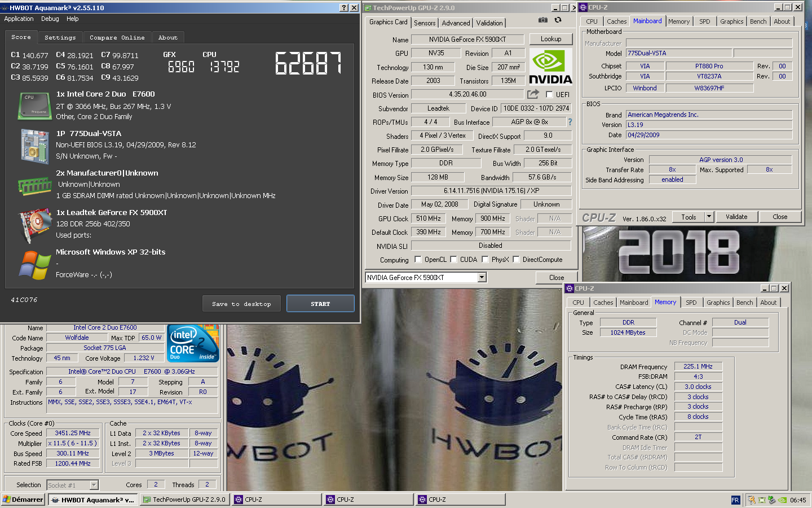This screenshot has width=812, height=508.
Task: Click the motherboard icon beside 775Dual-VSTA
Action: tap(34, 146)
